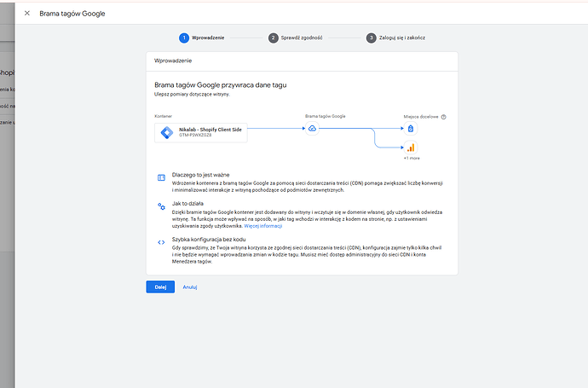Click the Google Ads destination icon

coord(411,128)
